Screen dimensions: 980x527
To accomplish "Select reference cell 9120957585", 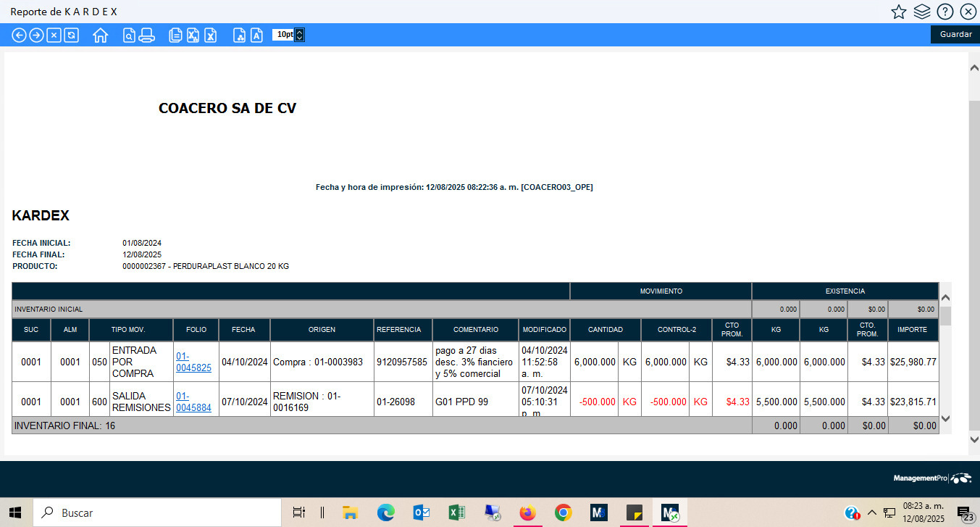I will pos(402,362).
